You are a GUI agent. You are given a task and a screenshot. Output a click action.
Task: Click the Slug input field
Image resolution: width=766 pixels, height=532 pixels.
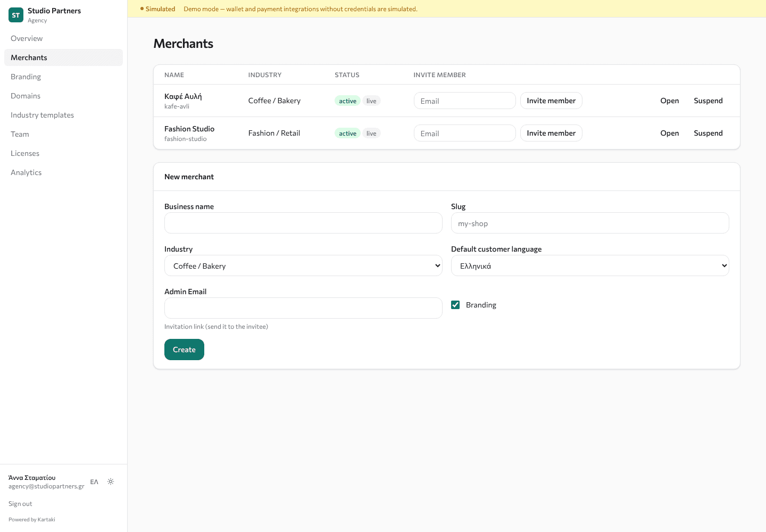(590, 223)
